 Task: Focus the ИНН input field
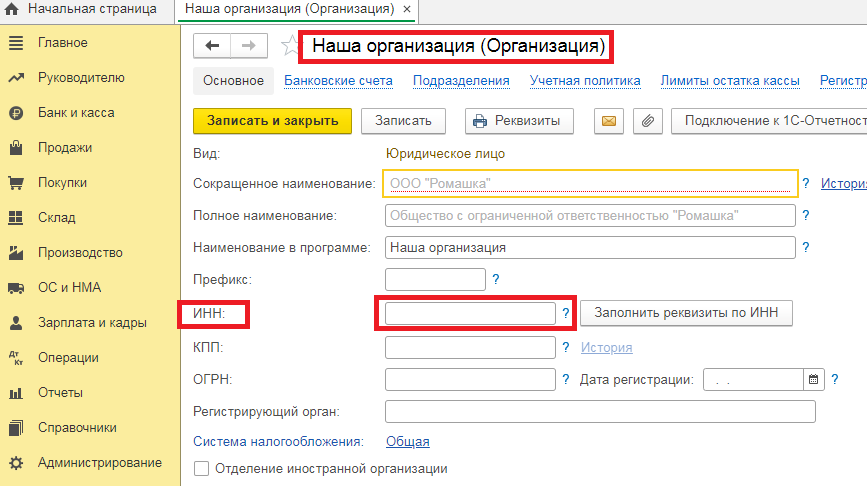(471, 313)
